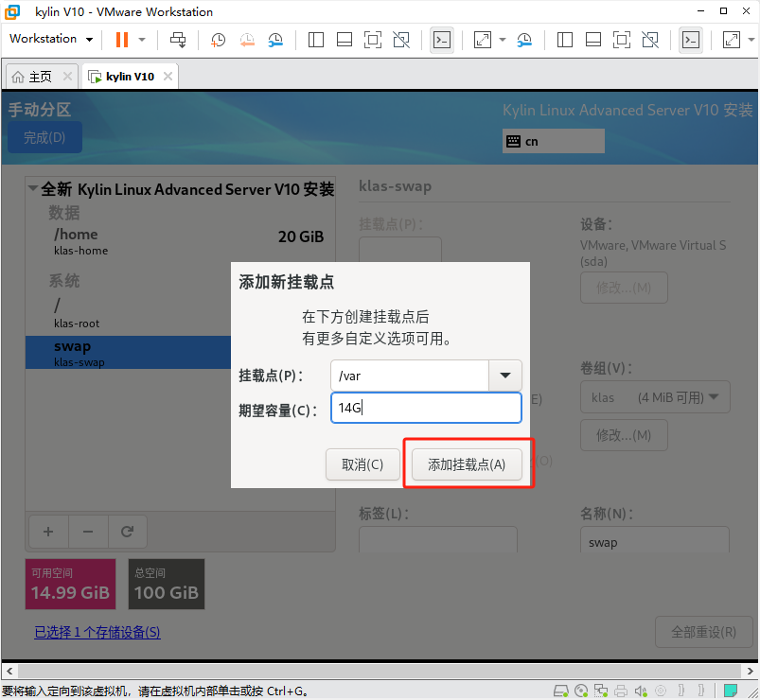Select the /home klas-home partition
Image resolution: width=760 pixels, height=700 pixels.
(181, 242)
